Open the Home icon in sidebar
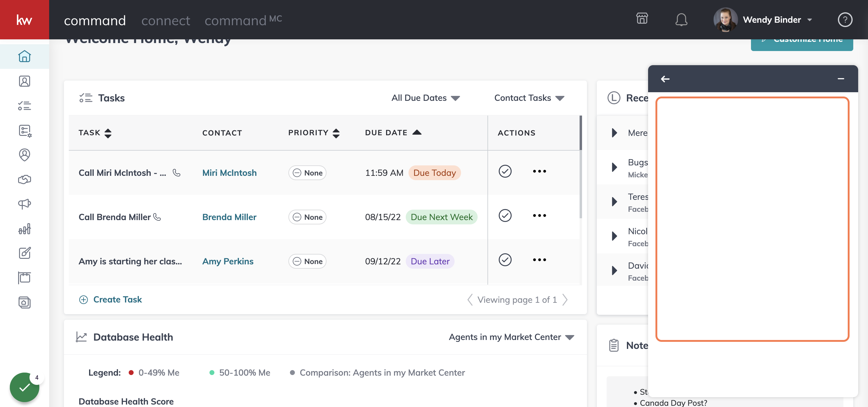This screenshot has width=868, height=407. tap(24, 56)
